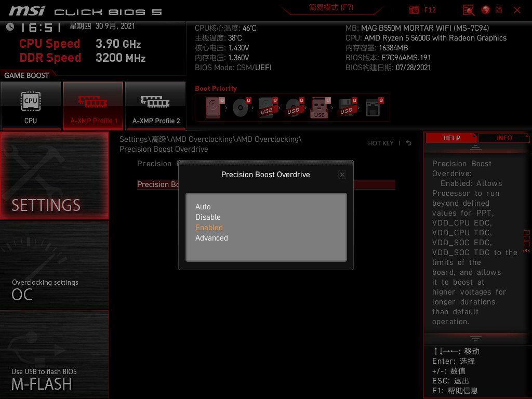
Task: Select the USB floppy boot device icon
Action: pyautogui.click(x=348, y=108)
